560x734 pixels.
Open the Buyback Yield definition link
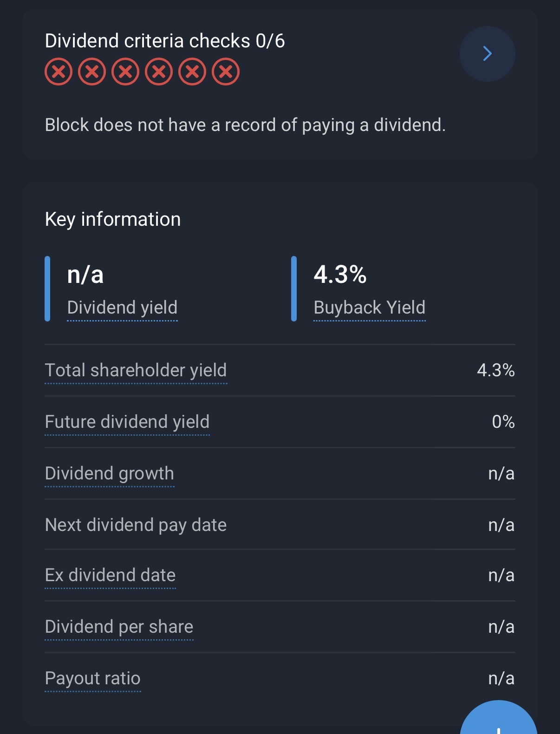coord(369,308)
